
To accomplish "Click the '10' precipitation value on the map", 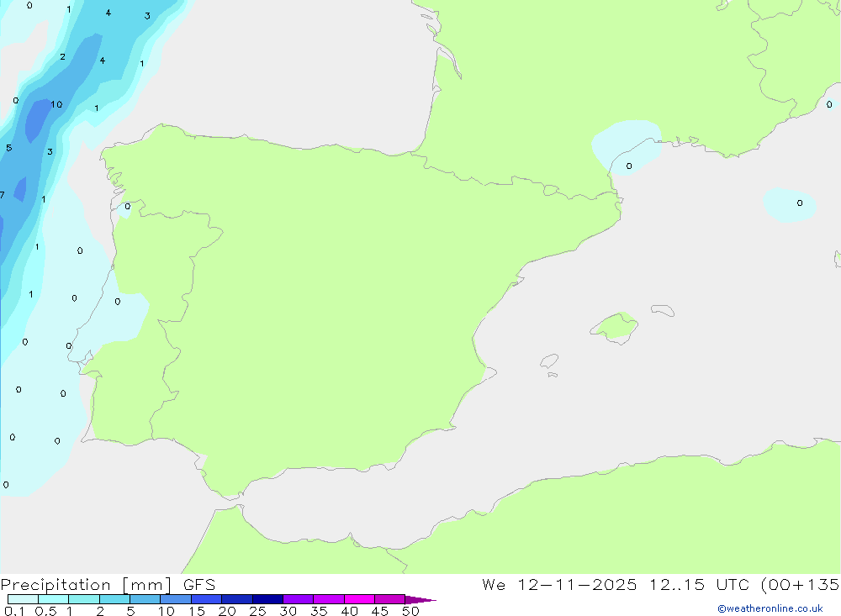I will 57,104.
